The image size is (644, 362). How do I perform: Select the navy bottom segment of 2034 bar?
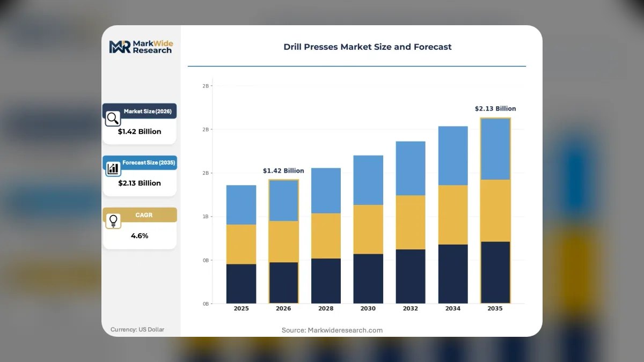(453, 274)
